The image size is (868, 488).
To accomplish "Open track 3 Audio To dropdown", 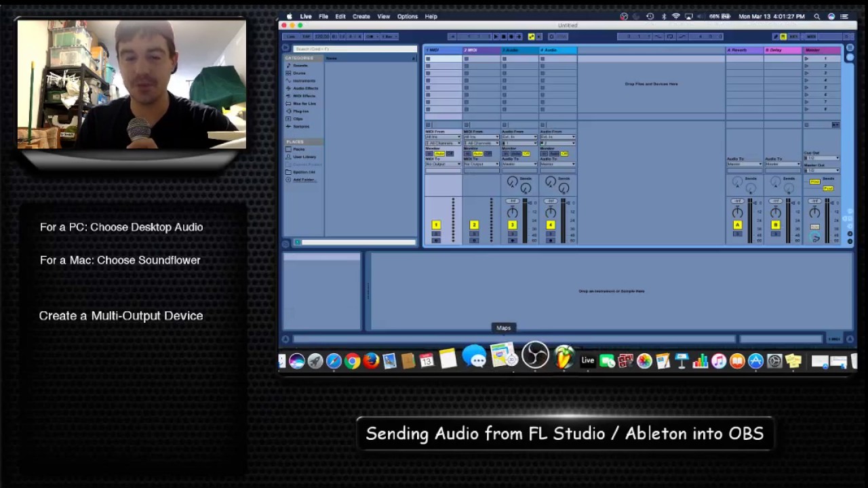I will point(519,164).
